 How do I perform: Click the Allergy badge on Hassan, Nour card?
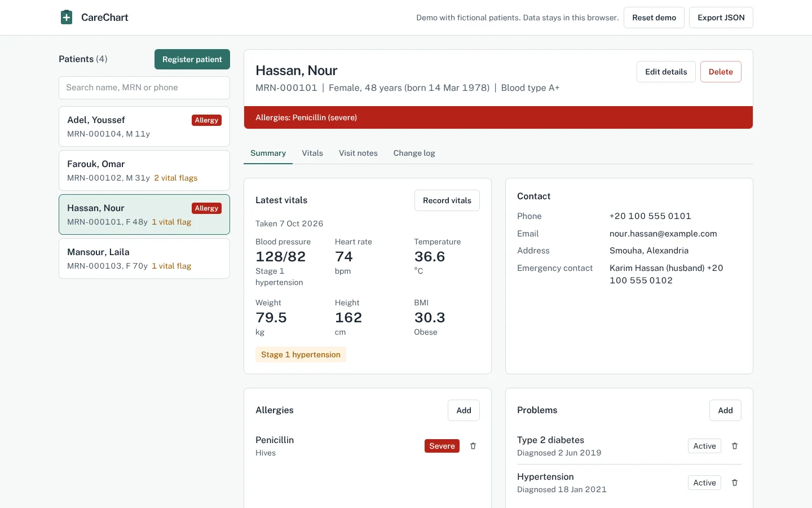[206, 208]
